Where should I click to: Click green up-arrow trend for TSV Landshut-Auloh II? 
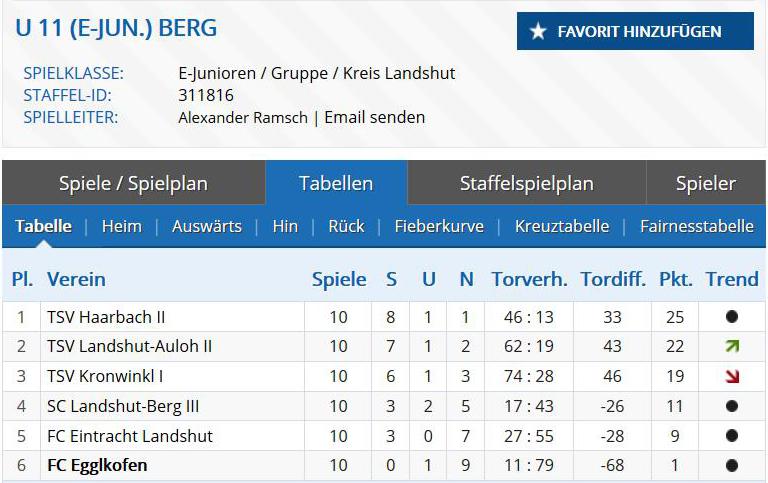[732, 347]
